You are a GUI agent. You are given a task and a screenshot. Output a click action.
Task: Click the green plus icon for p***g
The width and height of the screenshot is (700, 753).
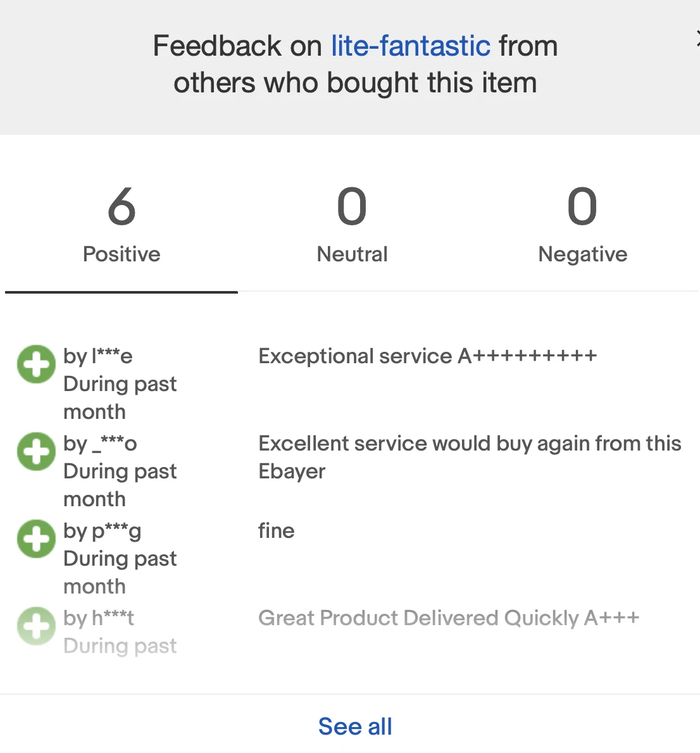pos(36,539)
